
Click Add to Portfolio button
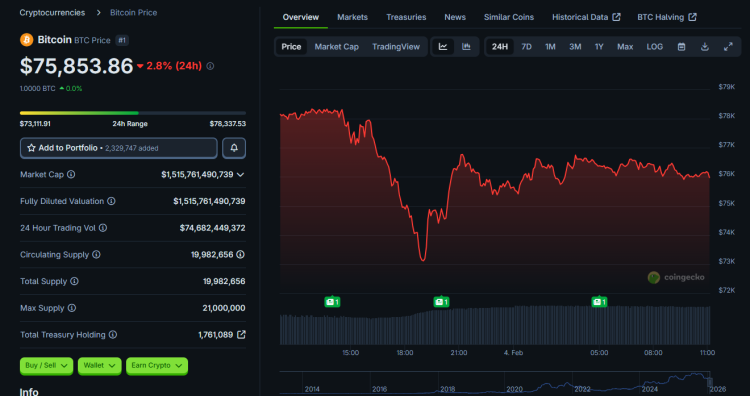[x=119, y=148]
